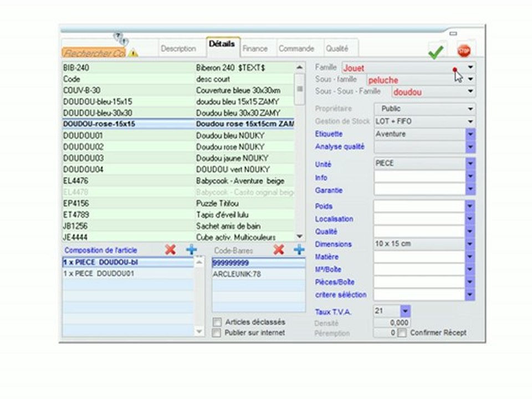Screen dimensions: 532x399
Task: Select barcode ARCLEUNIK:78 entry
Action: [x=259, y=274]
